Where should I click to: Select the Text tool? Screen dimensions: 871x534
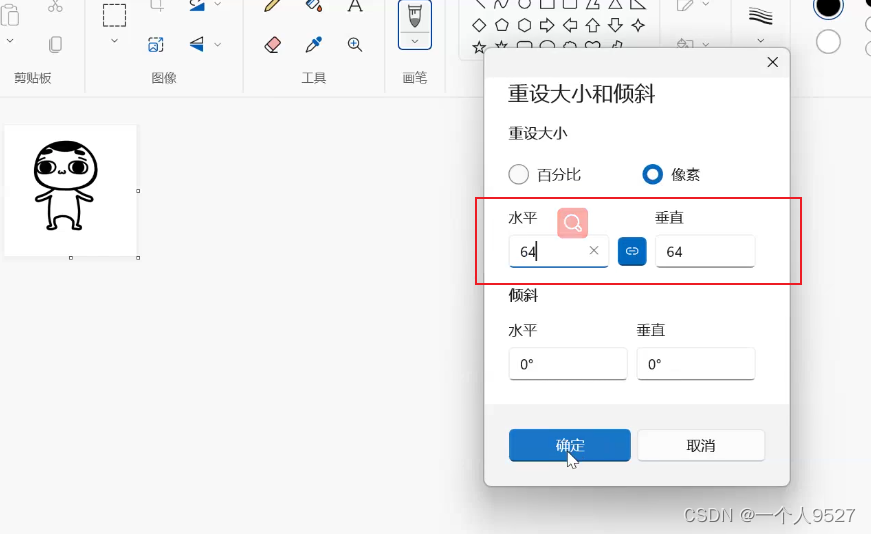[x=355, y=6]
